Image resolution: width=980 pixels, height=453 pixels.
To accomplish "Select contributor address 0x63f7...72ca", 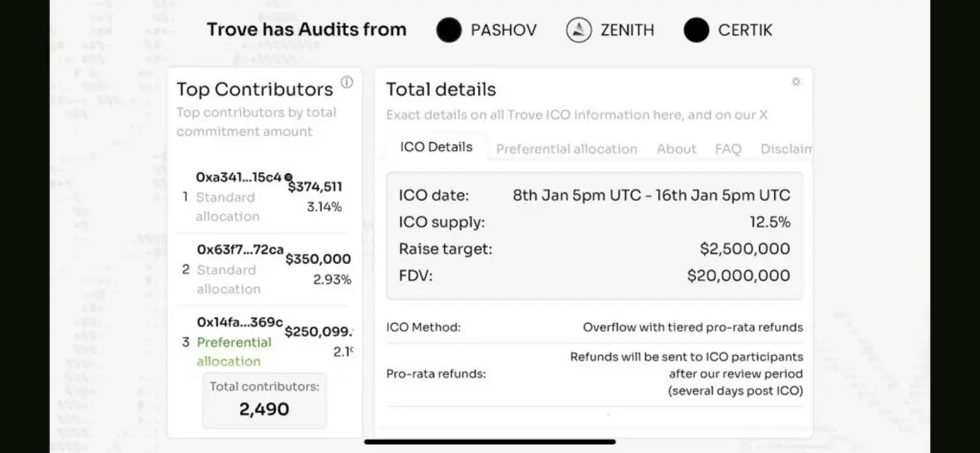I will (x=240, y=250).
